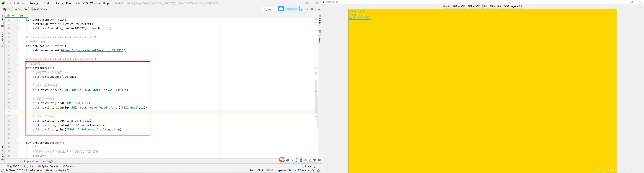Toggle Sogou punctuation mode icon

(x=292, y=160)
